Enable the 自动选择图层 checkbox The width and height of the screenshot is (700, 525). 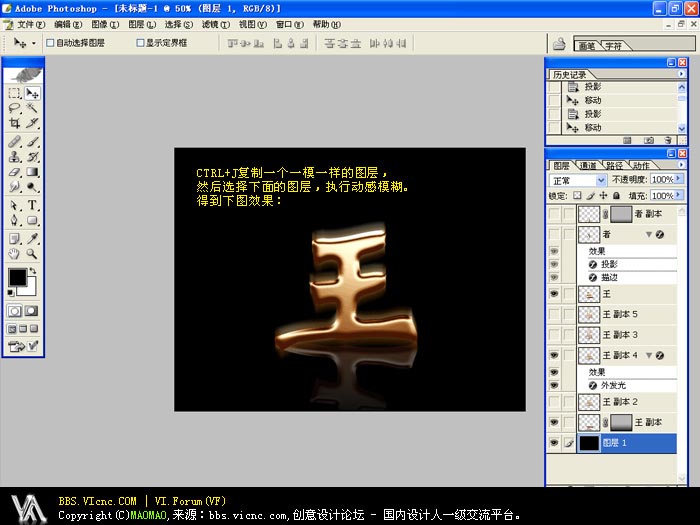50,43
